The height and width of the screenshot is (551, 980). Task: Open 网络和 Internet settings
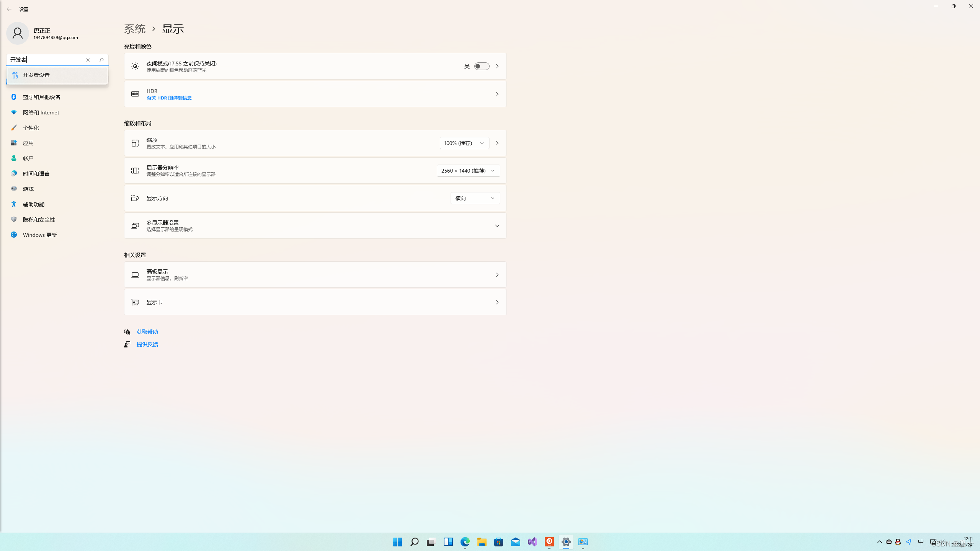point(57,112)
